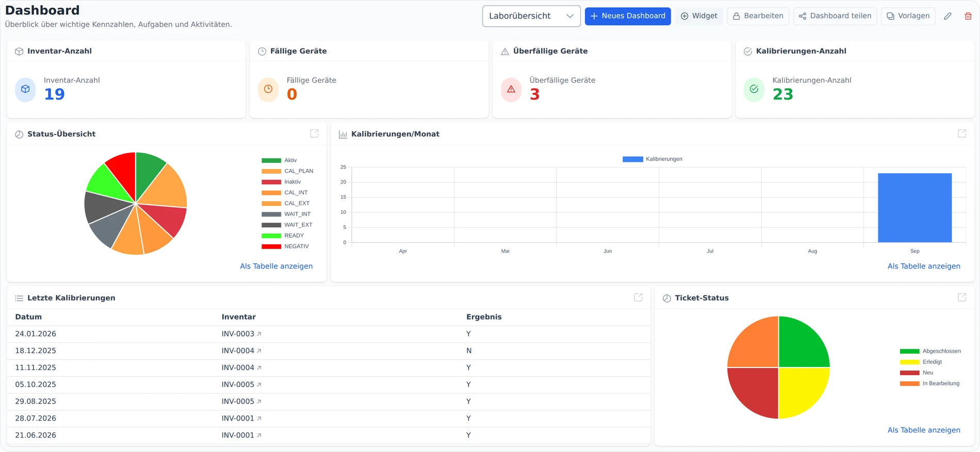Viewport: 980px width, 452px height.
Task: Click the Inventar column header
Action: [x=239, y=317]
